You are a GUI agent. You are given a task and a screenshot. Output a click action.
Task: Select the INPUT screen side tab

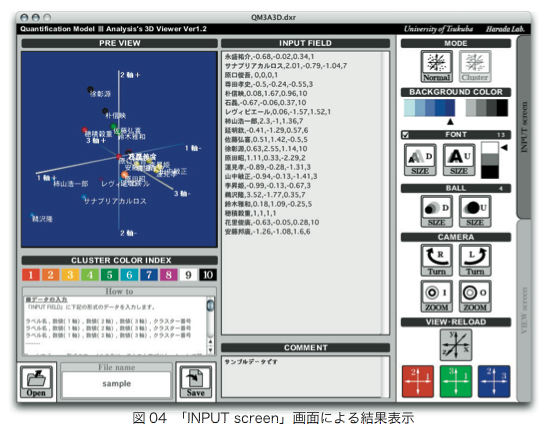[x=524, y=127]
